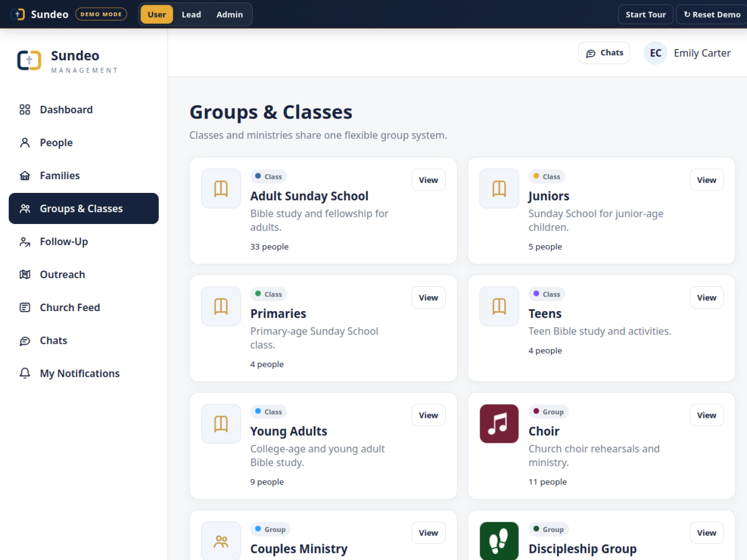The image size is (747, 560).
Task: View the Adult Sunday School class
Action: [428, 180]
